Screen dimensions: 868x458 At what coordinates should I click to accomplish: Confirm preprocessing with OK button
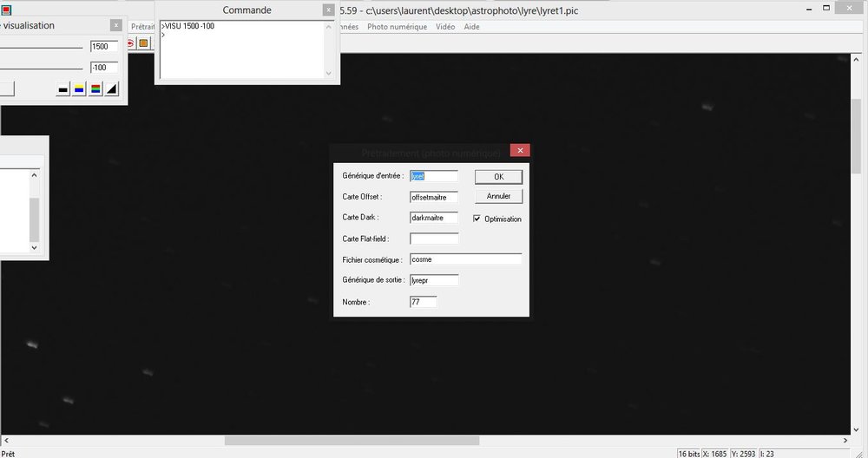point(499,176)
